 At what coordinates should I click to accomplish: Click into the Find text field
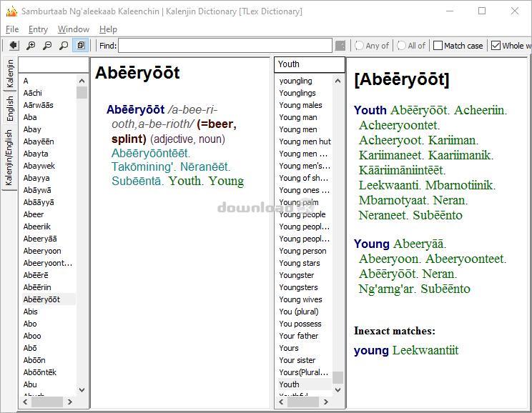(x=225, y=46)
